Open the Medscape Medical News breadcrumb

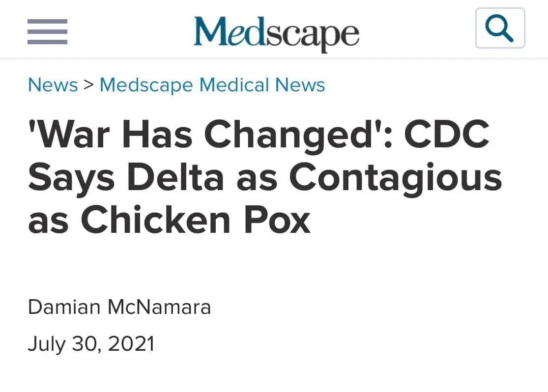(x=212, y=85)
